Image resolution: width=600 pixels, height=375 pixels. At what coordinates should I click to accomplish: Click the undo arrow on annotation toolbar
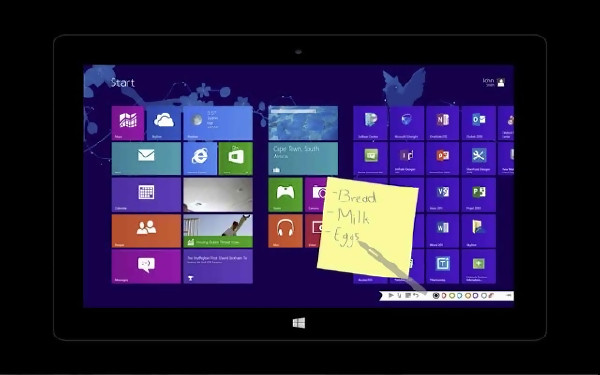(416, 295)
